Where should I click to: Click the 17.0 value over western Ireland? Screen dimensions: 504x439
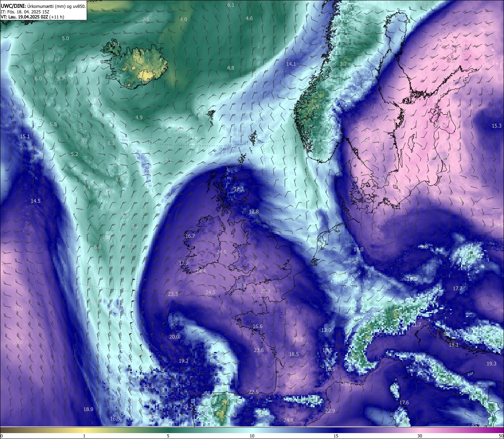point(184,263)
